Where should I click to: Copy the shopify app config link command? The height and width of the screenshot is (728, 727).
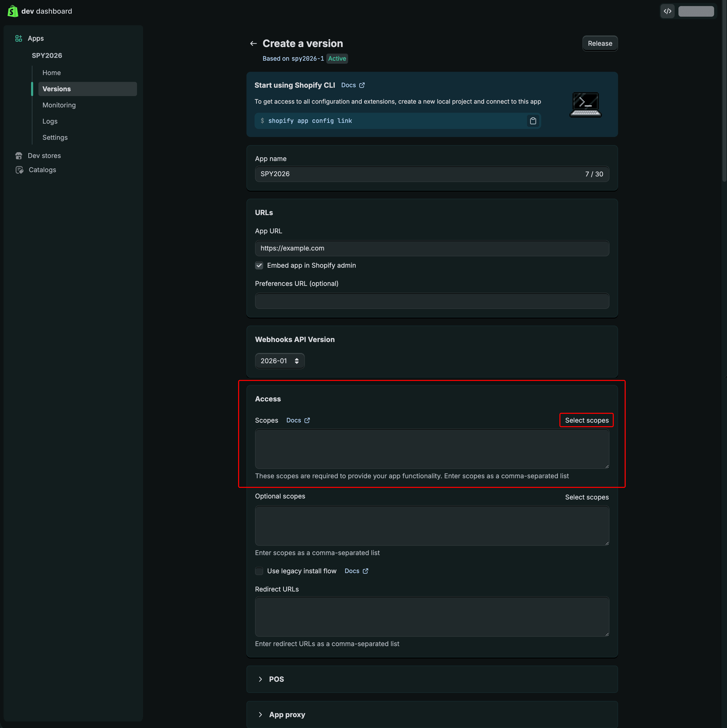pyautogui.click(x=533, y=121)
